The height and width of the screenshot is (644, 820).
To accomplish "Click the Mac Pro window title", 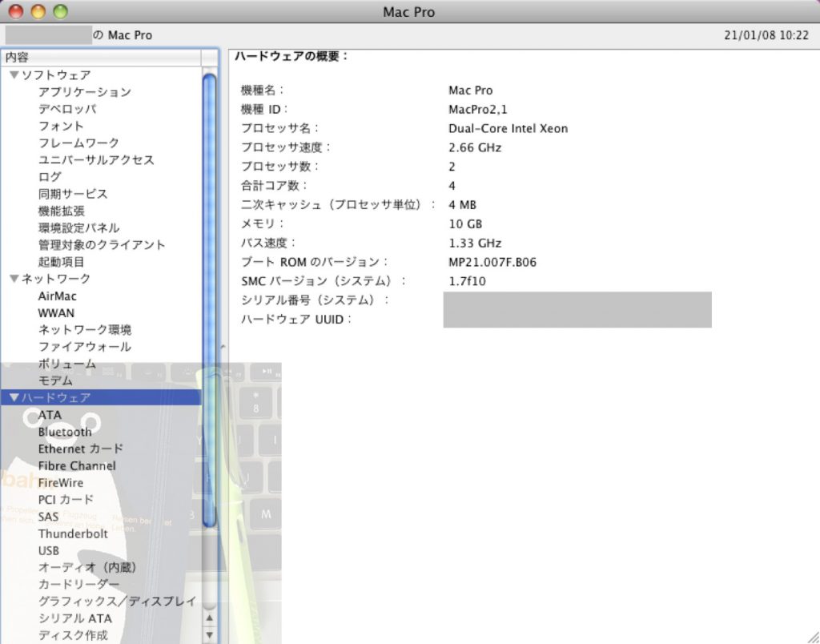I will (409, 12).
